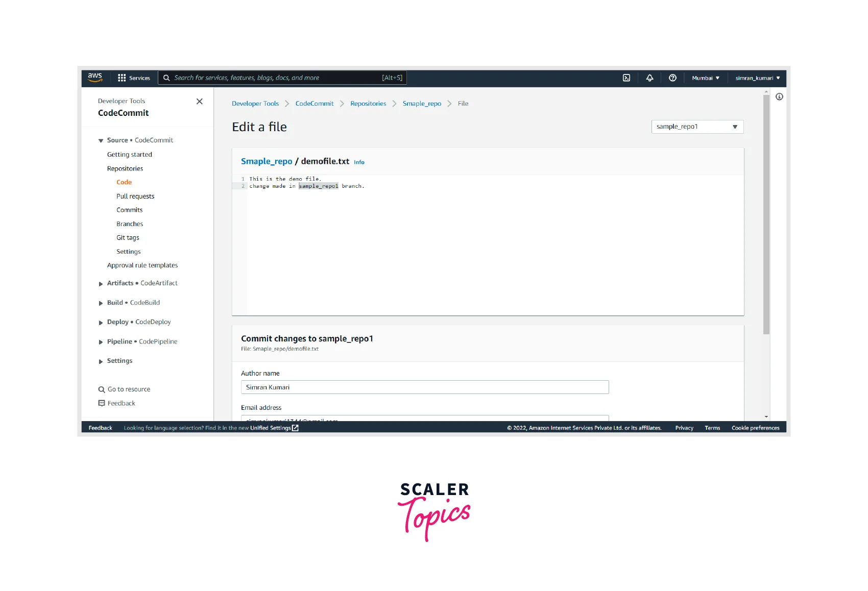Click the info circle panel icon
This screenshot has height=591, width=868.
point(779,97)
